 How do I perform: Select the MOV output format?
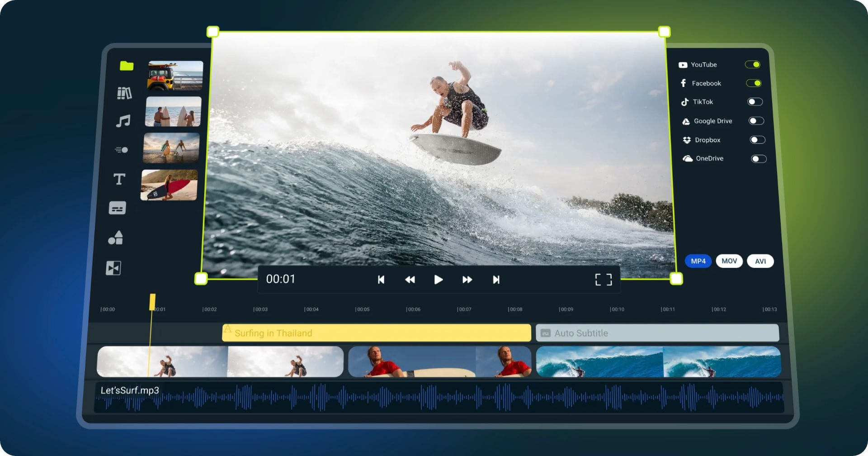[729, 261]
